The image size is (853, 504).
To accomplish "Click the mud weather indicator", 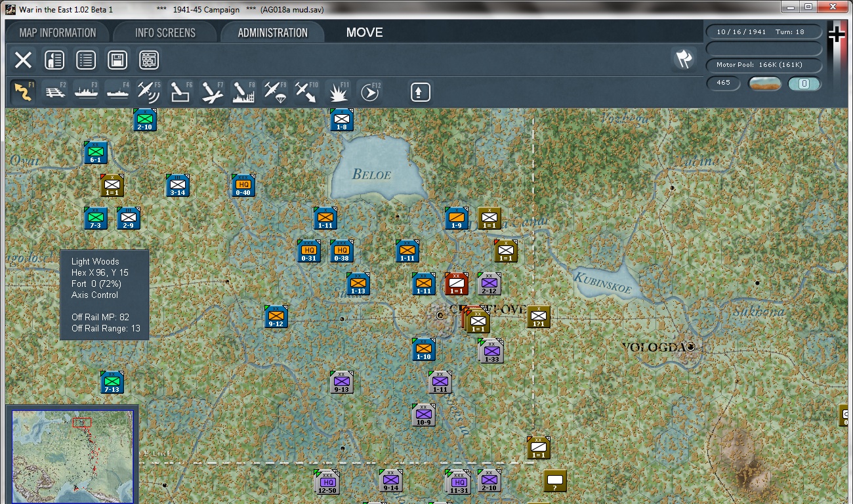I will (765, 83).
